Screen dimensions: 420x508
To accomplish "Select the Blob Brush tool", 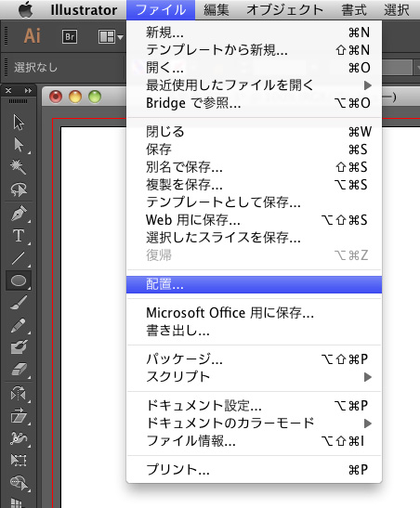I will [x=19, y=347].
